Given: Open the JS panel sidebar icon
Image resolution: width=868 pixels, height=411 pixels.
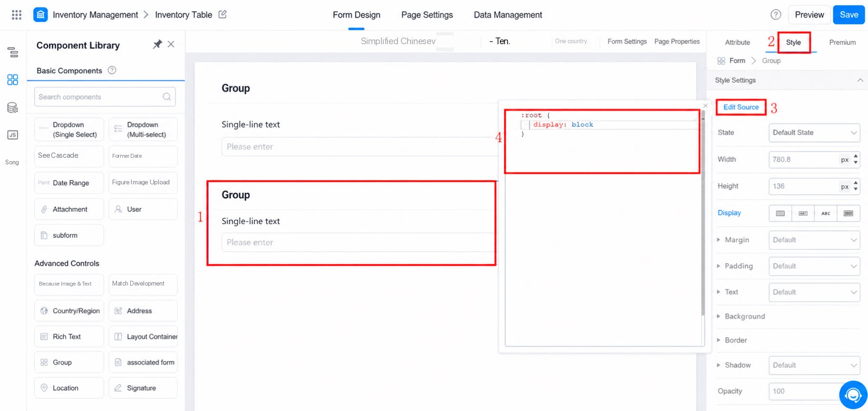Looking at the screenshot, I should point(13,135).
